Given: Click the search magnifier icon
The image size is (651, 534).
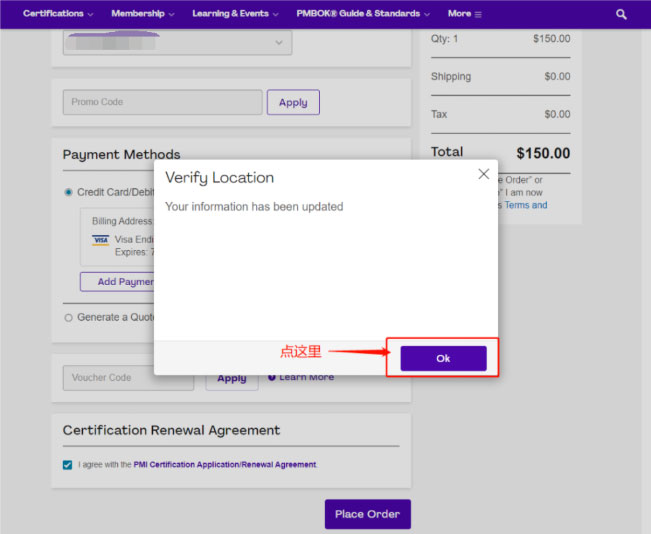Looking at the screenshot, I should [x=621, y=14].
